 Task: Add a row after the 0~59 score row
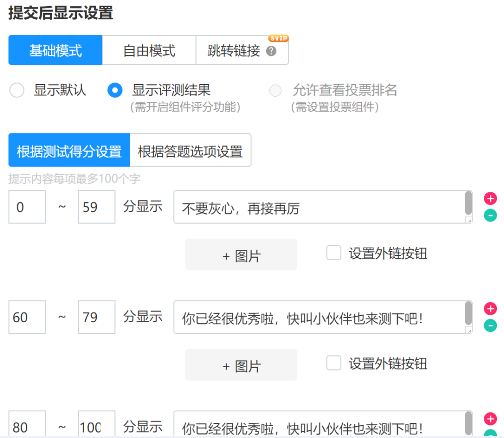pos(490,198)
